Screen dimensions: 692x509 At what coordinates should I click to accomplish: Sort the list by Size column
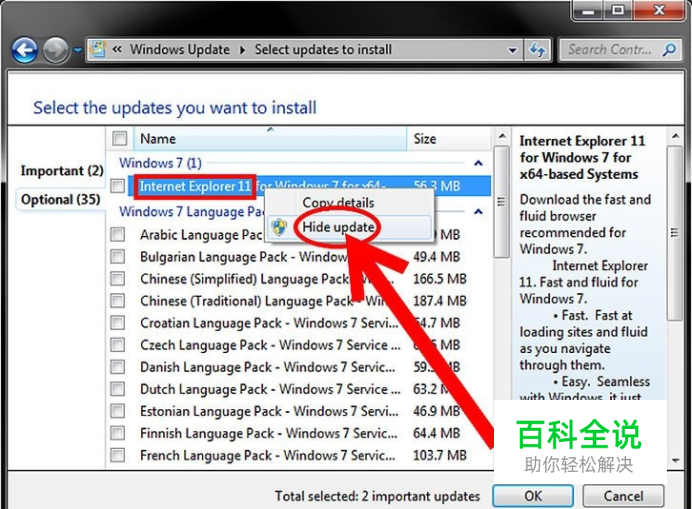click(x=448, y=139)
